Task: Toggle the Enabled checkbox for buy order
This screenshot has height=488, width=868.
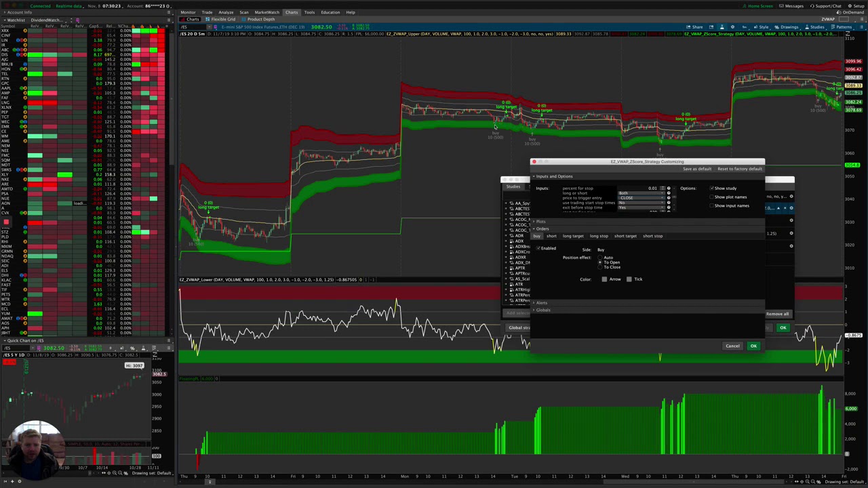Action: pyautogui.click(x=538, y=248)
